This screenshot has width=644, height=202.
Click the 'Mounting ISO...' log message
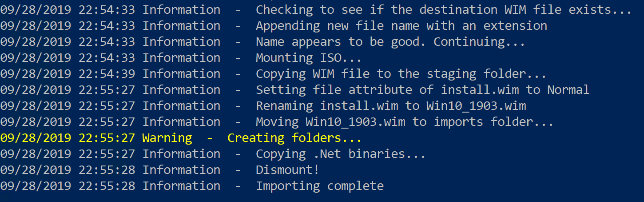(309, 58)
